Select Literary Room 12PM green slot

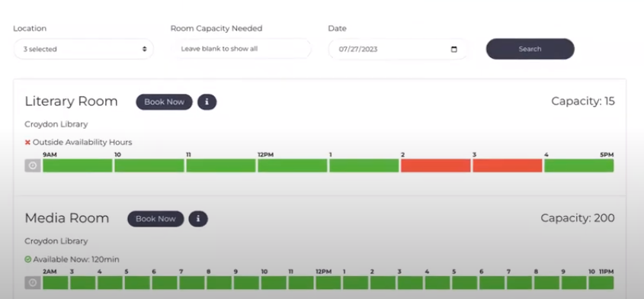pyautogui.click(x=293, y=166)
